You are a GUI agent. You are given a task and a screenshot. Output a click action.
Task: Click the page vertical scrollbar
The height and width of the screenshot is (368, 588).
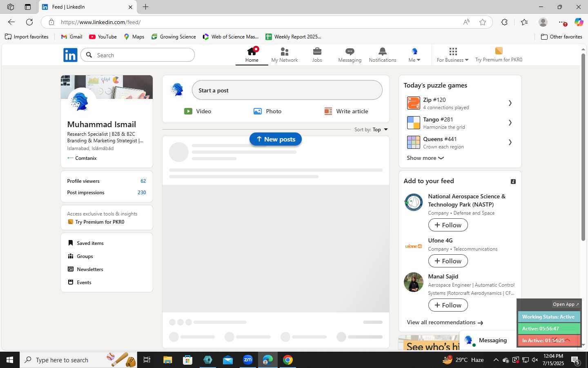583,147
